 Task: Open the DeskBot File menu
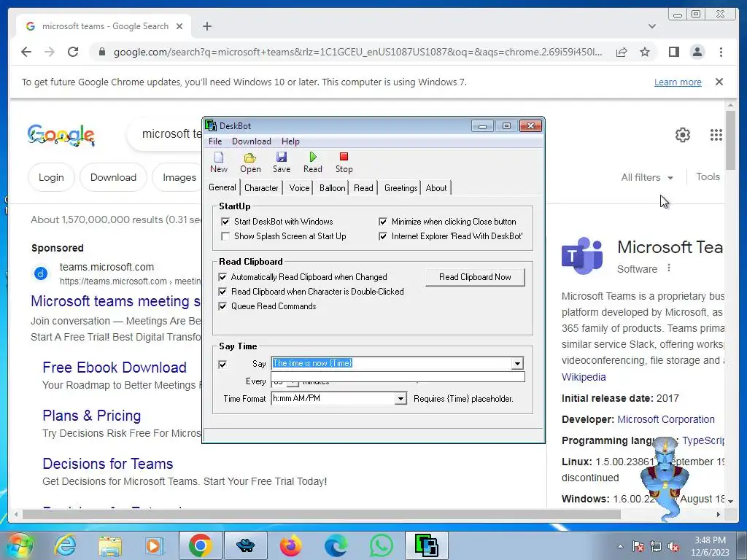[x=215, y=141]
